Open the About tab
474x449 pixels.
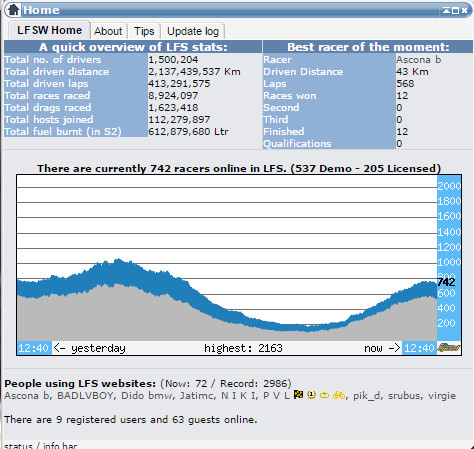tap(108, 31)
